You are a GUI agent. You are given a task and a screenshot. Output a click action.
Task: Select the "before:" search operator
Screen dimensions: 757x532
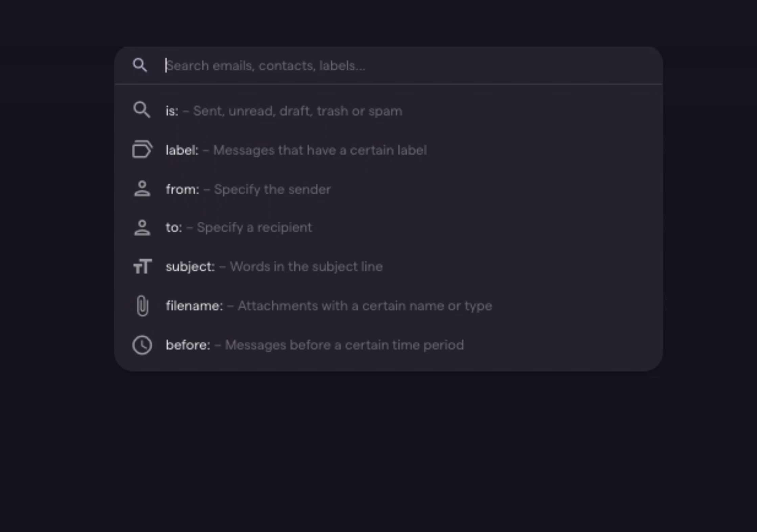pyautogui.click(x=188, y=345)
